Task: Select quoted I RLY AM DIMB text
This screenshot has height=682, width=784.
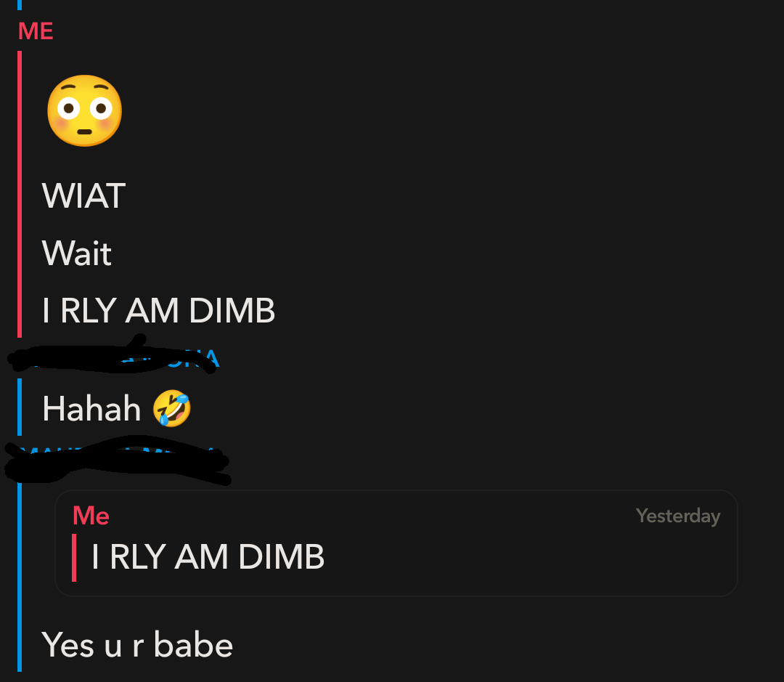Action: point(208,556)
